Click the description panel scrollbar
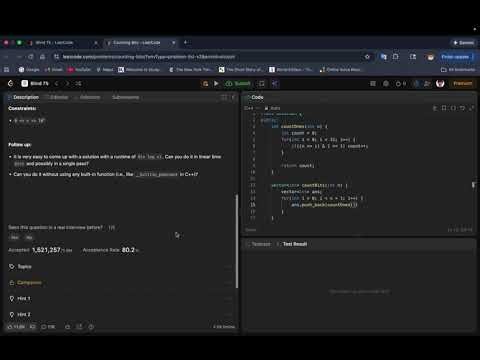This screenshot has height=360, width=480. (237, 242)
